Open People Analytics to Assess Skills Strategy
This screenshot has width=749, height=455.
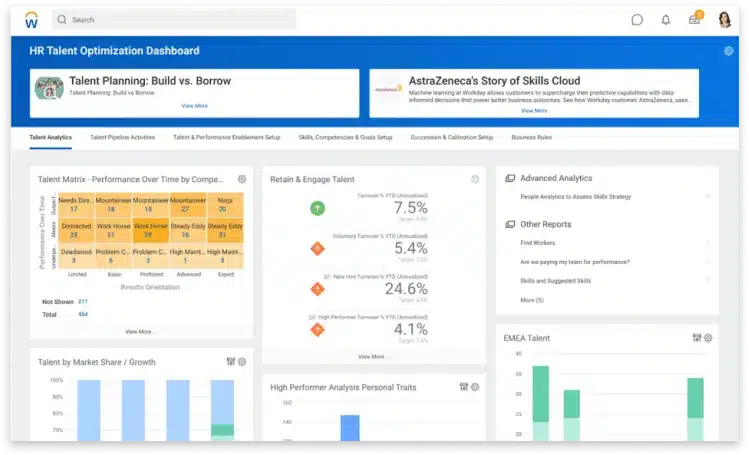[x=575, y=197]
